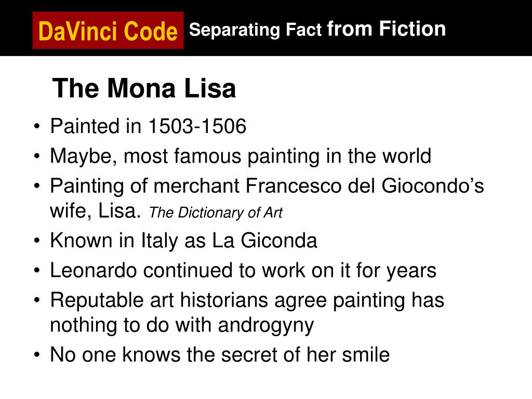532x399 pixels.
Task: Select 'No one knows the secret' bullet
Action: pyautogui.click(x=220, y=355)
